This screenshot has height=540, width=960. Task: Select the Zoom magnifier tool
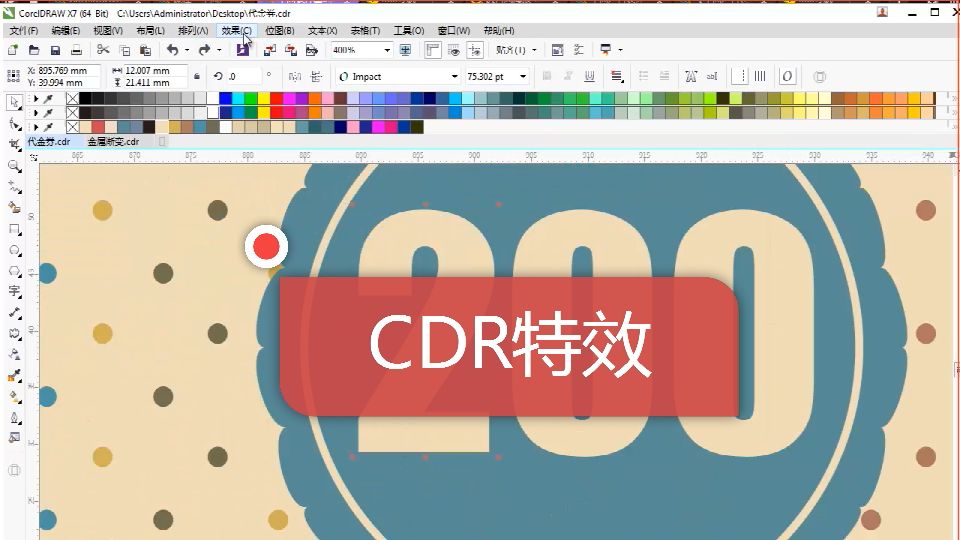tap(15, 165)
